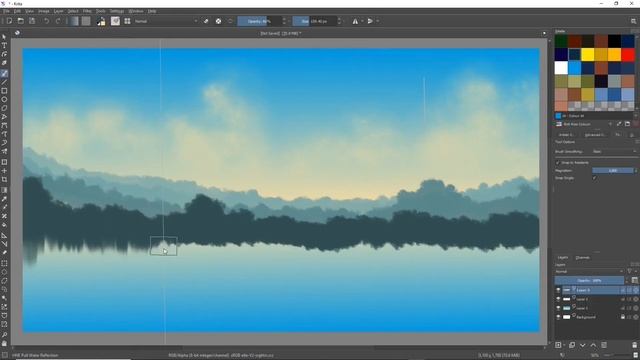Save the document using toolbar icon

32,21
